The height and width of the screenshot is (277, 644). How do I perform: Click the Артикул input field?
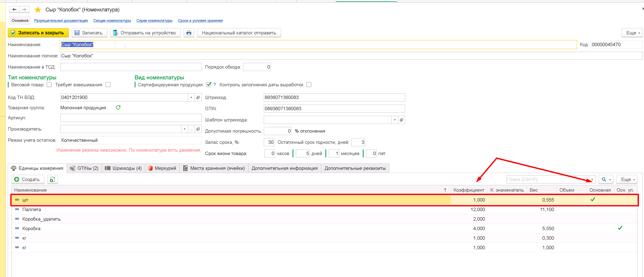(131, 118)
